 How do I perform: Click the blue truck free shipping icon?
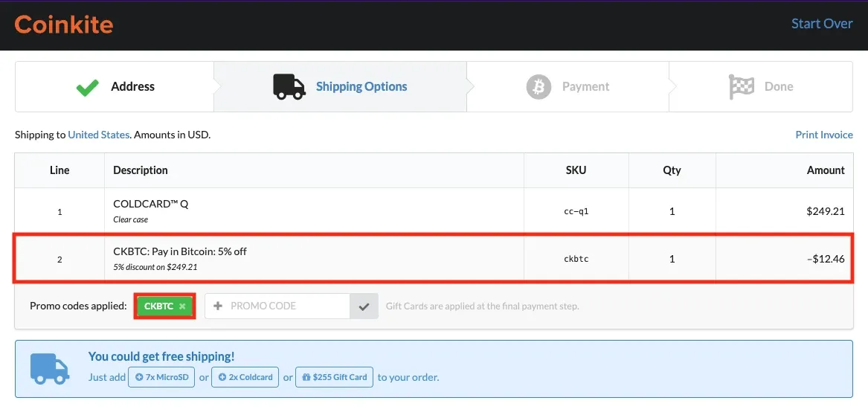pyautogui.click(x=50, y=369)
